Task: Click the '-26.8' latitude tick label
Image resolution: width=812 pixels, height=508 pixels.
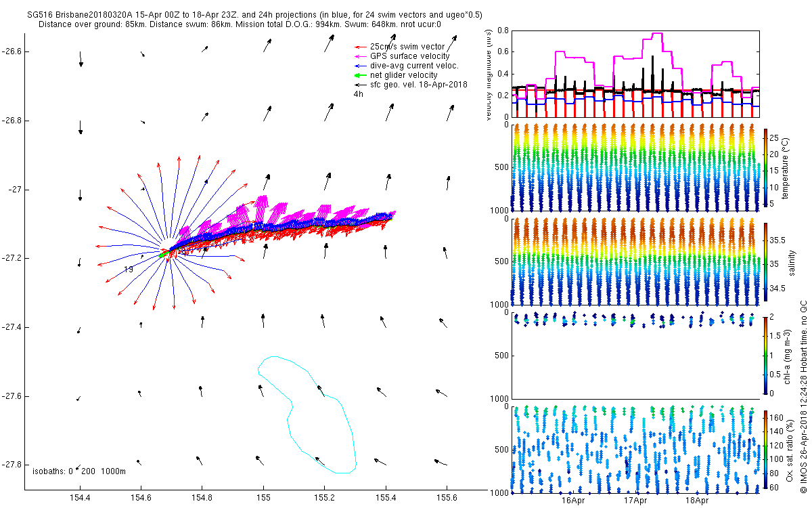Action: (x=12, y=121)
